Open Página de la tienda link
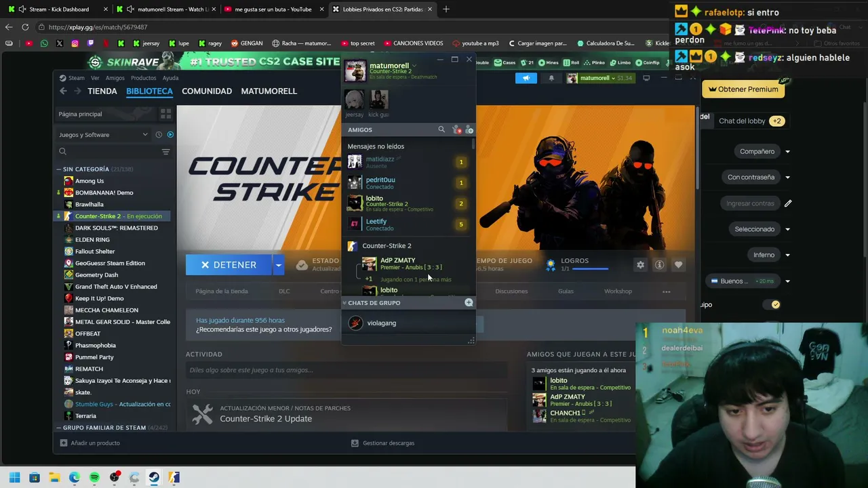This screenshot has height=488, width=868. coord(222,291)
